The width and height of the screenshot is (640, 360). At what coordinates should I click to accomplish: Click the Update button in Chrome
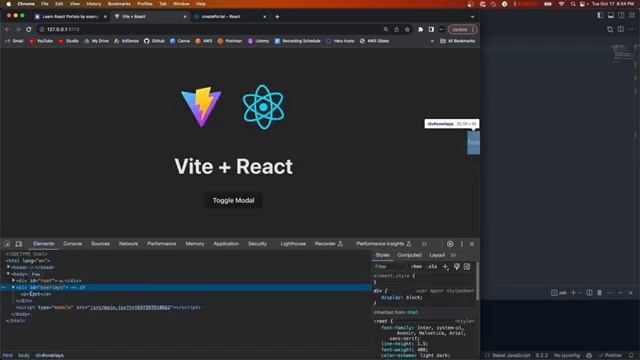coord(462,29)
